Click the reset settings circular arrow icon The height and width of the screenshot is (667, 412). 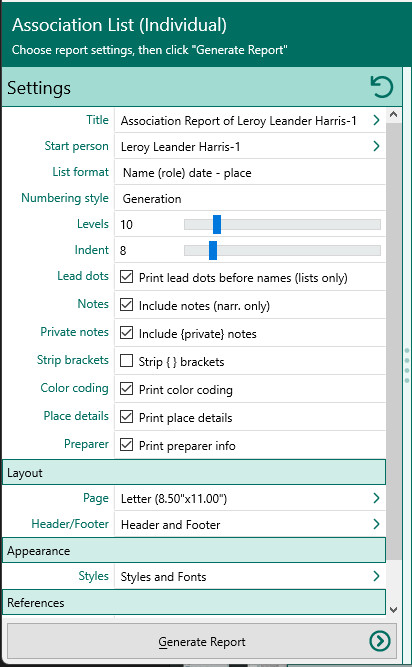(381, 87)
